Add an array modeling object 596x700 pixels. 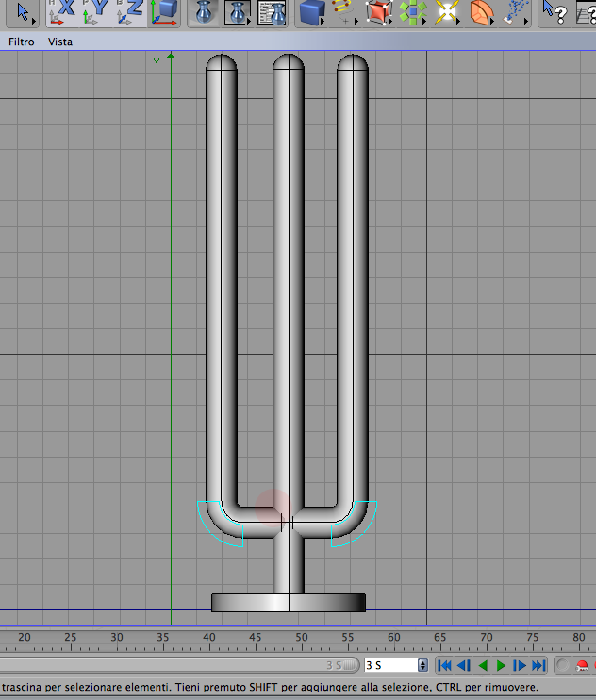point(413,12)
